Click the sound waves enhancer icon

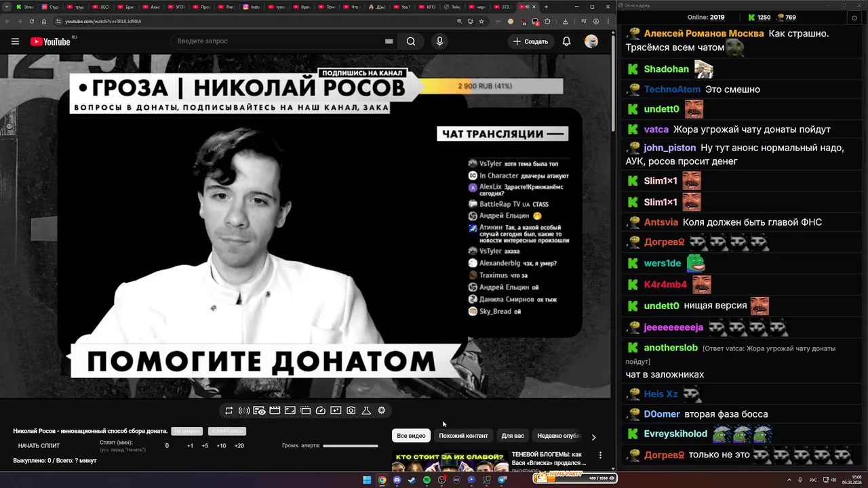coord(244,410)
